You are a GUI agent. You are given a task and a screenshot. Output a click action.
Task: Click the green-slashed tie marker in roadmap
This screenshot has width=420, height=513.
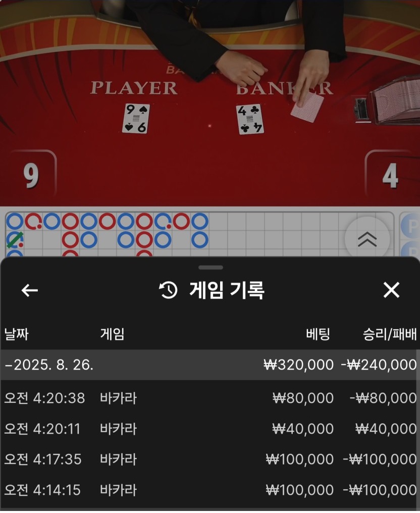coord(15,240)
